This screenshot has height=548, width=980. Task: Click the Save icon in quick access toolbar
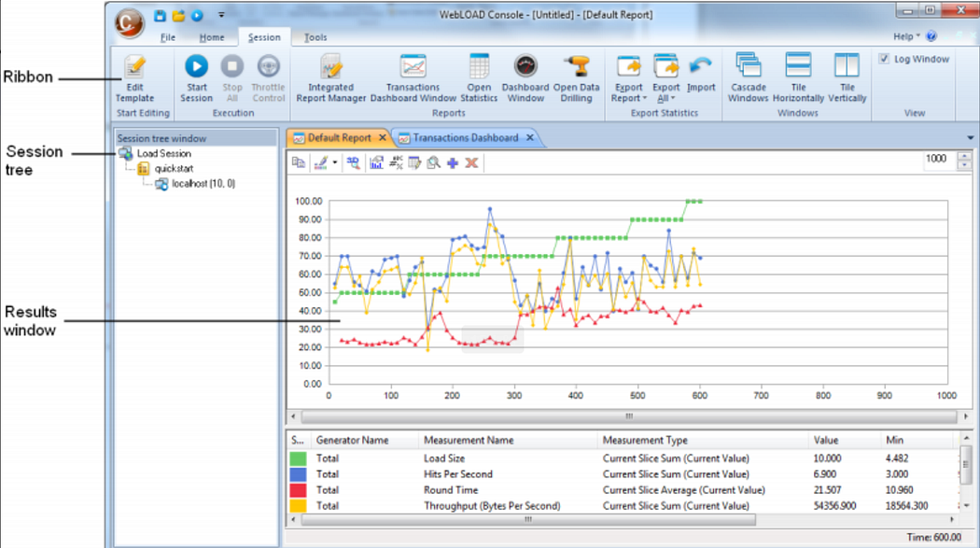(160, 16)
